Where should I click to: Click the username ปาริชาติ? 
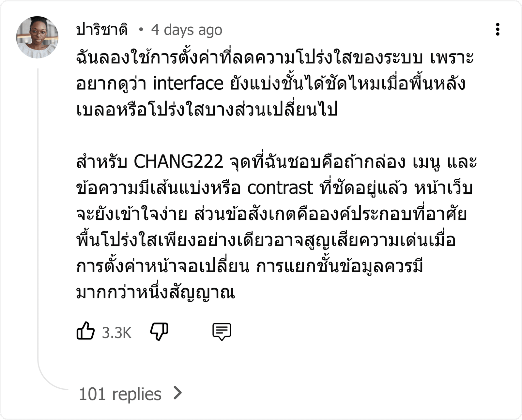tap(101, 30)
